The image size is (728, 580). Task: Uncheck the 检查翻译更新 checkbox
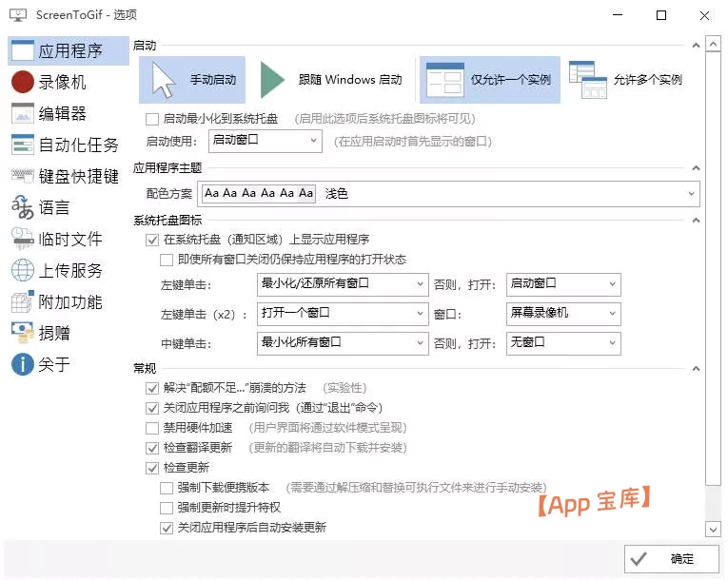(152, 448)
